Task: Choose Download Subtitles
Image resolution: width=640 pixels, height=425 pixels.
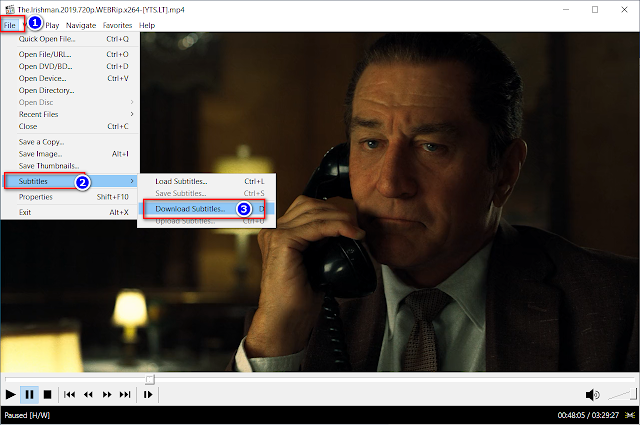Action: click(207, 209)
